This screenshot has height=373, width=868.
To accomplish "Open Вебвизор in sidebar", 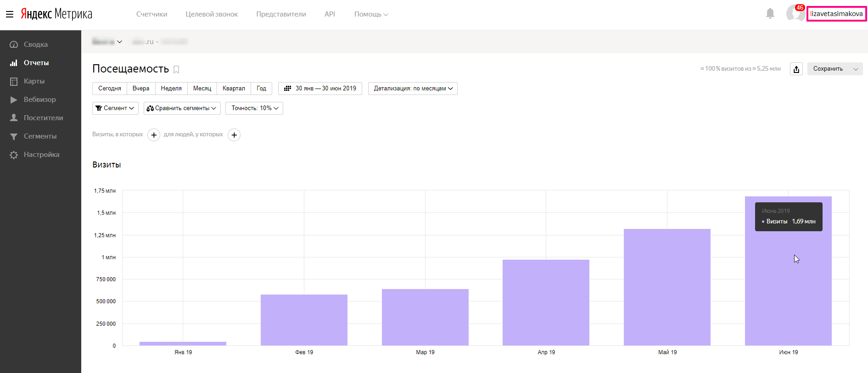I will click(x=40, y=100).
